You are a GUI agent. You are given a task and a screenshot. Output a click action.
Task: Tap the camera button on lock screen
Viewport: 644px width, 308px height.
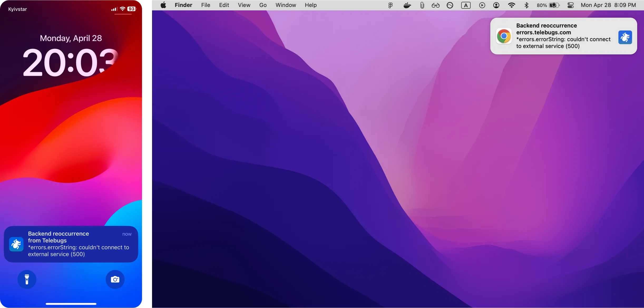tap(115, 279)
